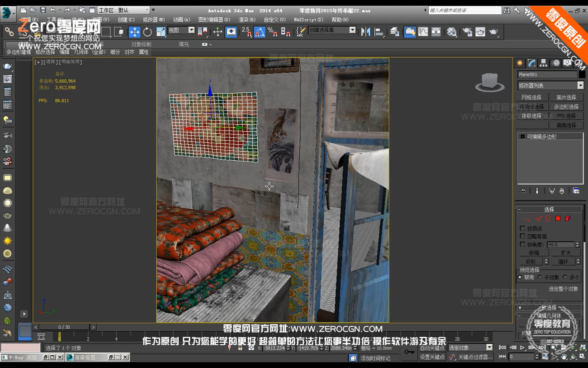Open the Curve Editor icon
The height and width of the screenshot is (368, 588).
coord(423,32)
